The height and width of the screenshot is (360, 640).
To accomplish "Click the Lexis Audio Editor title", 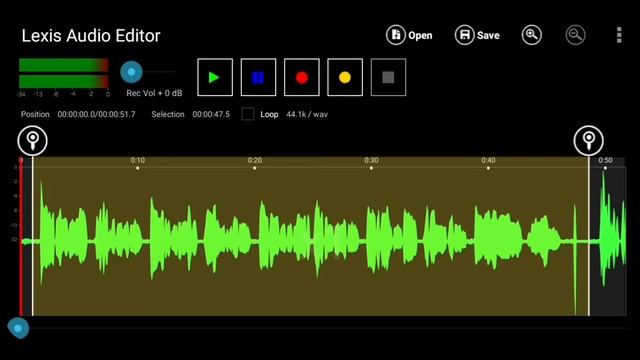I will click(91, 36).
